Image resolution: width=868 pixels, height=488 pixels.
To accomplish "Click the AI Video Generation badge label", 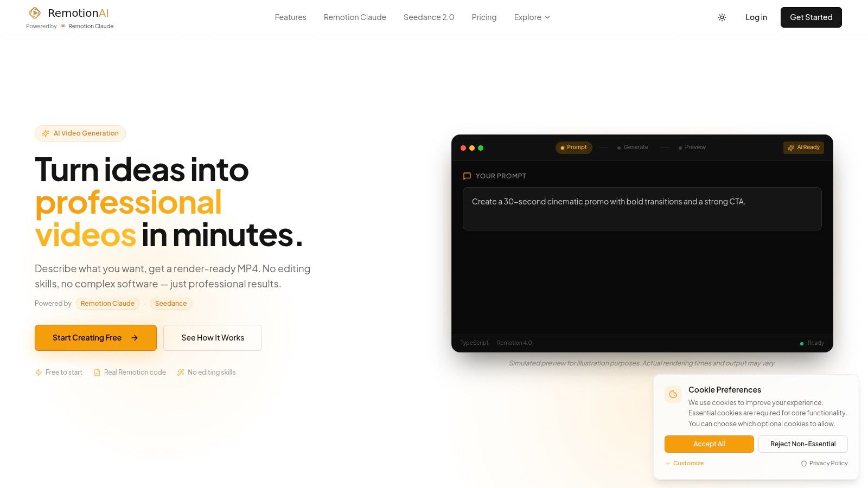I will [86, 133].
